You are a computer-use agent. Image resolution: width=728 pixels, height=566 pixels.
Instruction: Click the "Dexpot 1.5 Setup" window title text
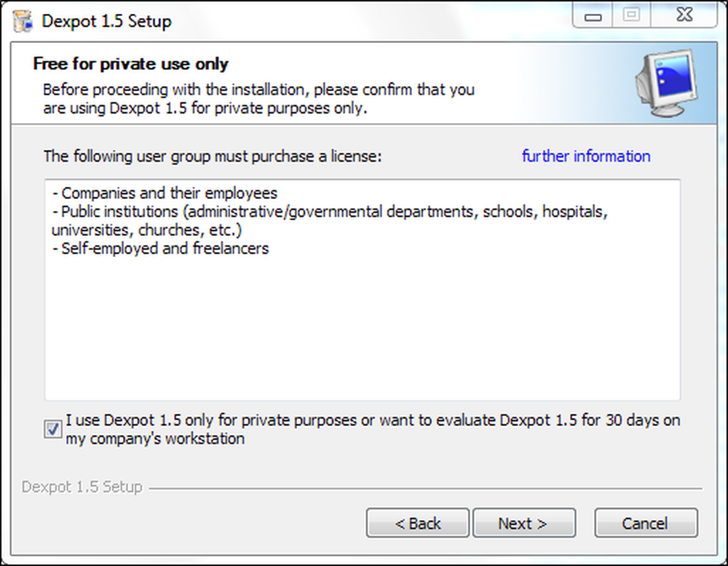point(106,21)
